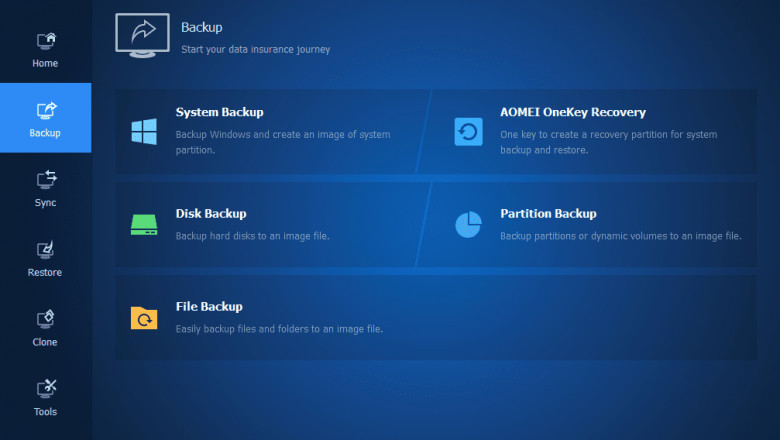Click the Backup page heading text

201,27
